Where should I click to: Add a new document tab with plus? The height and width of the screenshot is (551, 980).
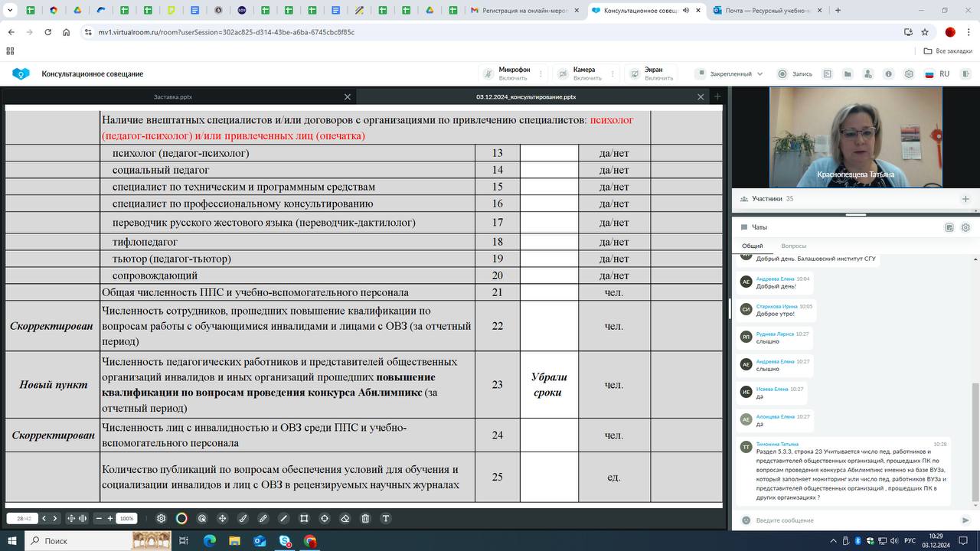(717, 97)
